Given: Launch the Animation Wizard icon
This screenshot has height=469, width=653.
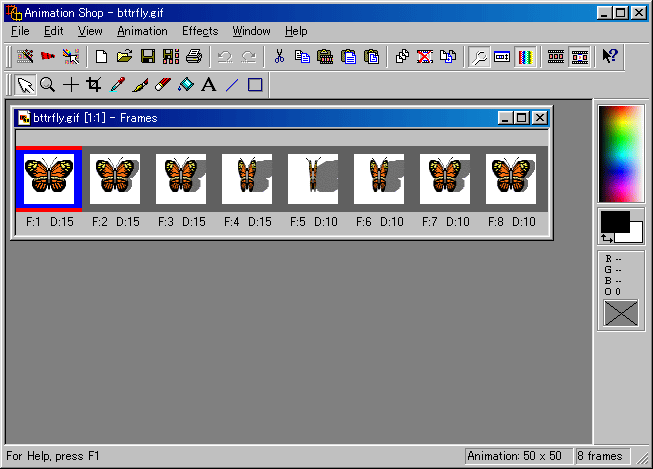Looking at the screenshot, I should 25,56.
